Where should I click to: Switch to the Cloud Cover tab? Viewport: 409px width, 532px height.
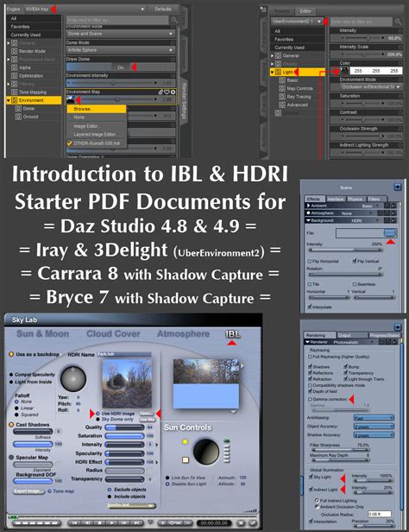click(113, 334)
